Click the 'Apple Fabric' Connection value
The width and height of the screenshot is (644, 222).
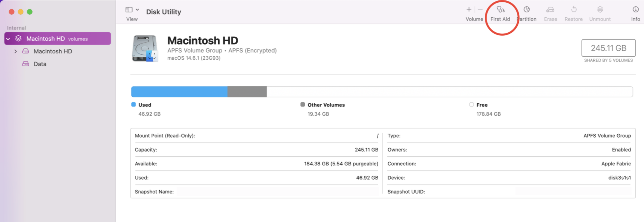click(616, 164)
